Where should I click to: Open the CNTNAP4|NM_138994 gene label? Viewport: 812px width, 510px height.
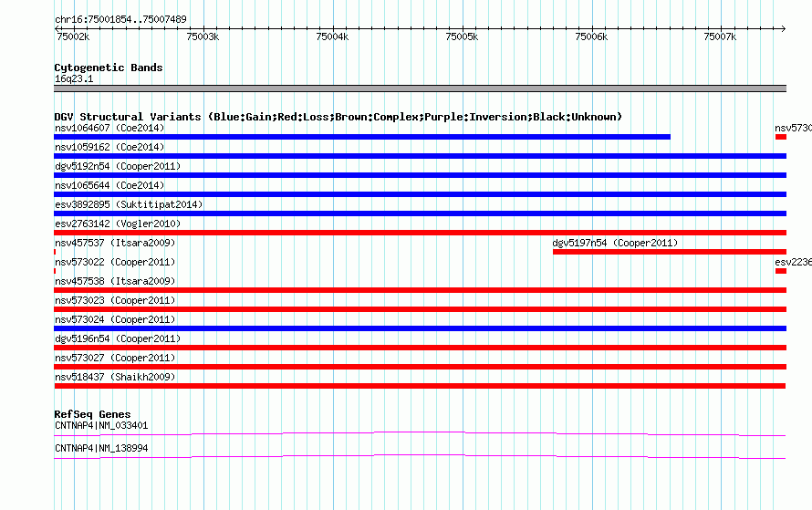[x=101, y=448]
